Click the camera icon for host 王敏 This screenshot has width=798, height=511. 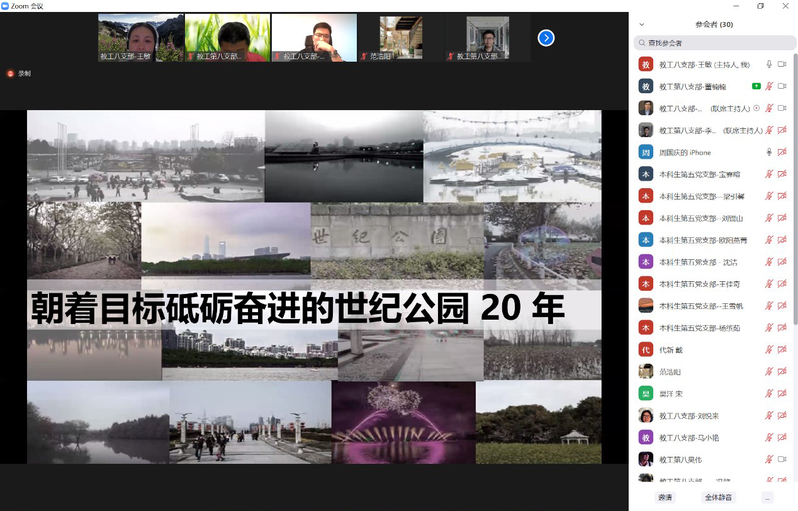[x=782, y=65]
